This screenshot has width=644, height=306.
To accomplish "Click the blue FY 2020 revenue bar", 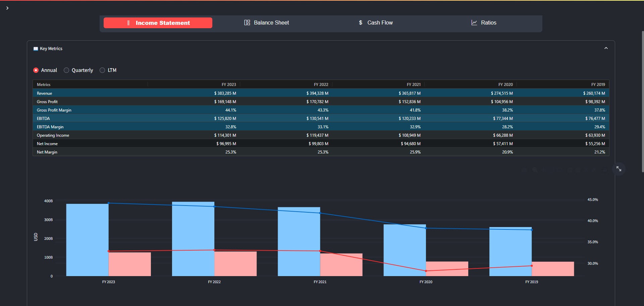I will point(405,250).
